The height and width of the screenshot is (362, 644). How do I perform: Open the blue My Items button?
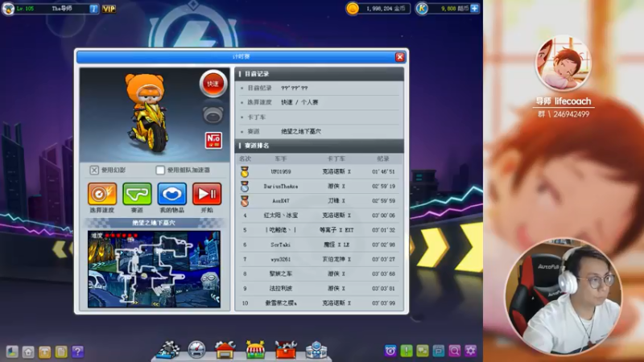[172, 194]
